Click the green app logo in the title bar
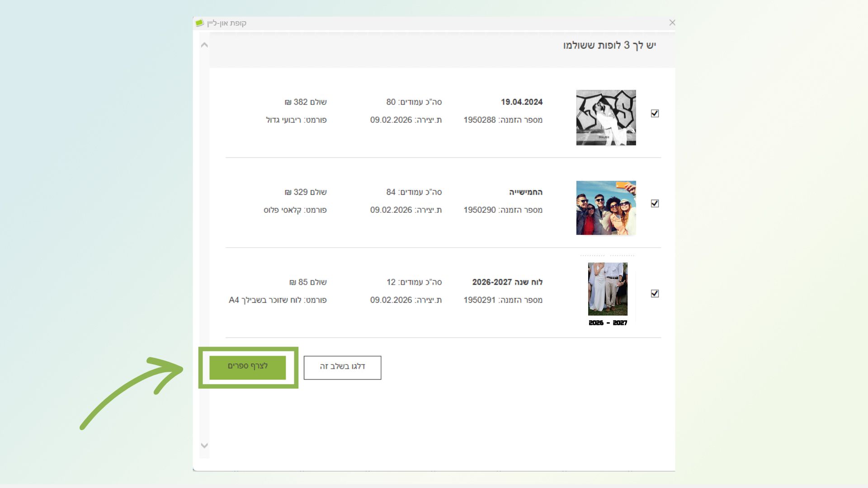This screenshot has height=488, width=868. (199, 23)
